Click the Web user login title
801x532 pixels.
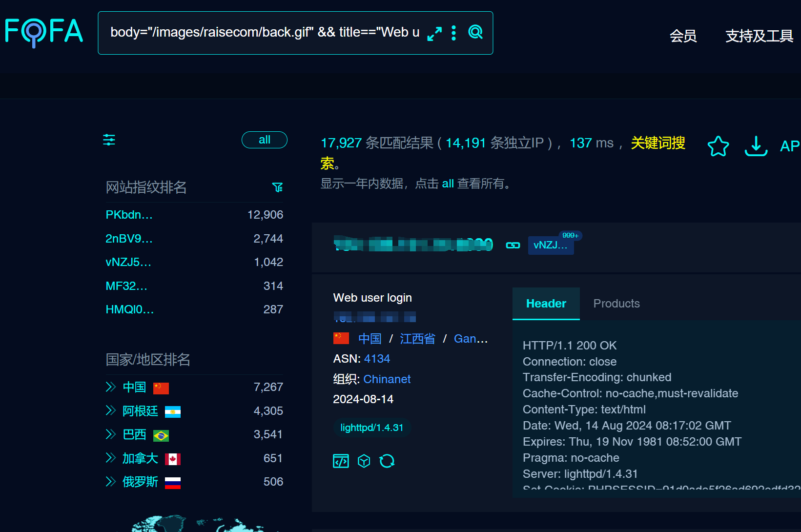coord(372,298)
